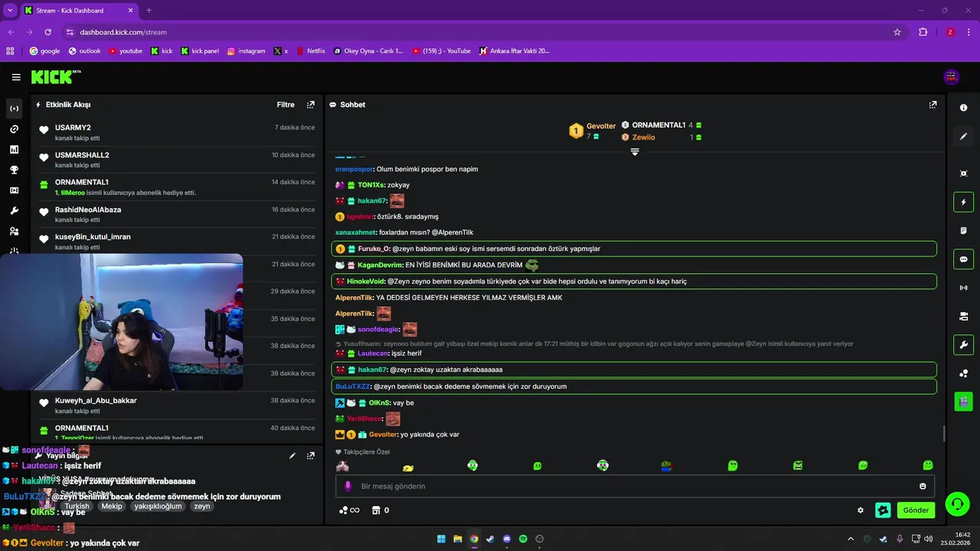Open the hamburger menu next to Kick logo
The width and height of the screenshot is (980, 551).
point(16,77)
